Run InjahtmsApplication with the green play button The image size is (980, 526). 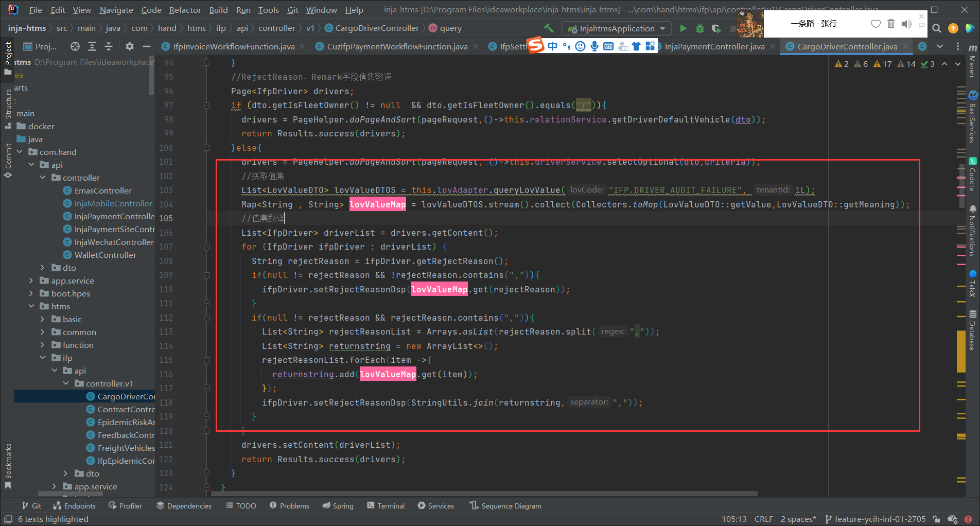click(x=683, y=28)
